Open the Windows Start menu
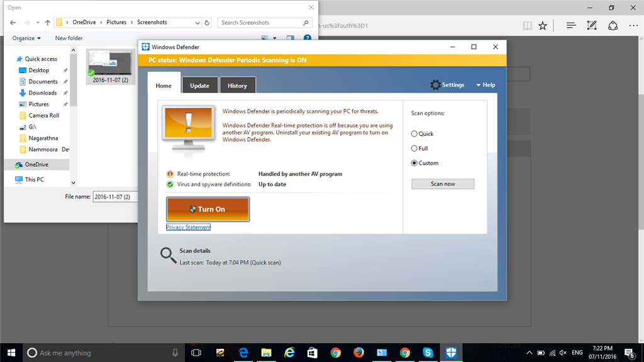This screenshot has width=644, height=362. pyautogui.click(x=11, y=353)
